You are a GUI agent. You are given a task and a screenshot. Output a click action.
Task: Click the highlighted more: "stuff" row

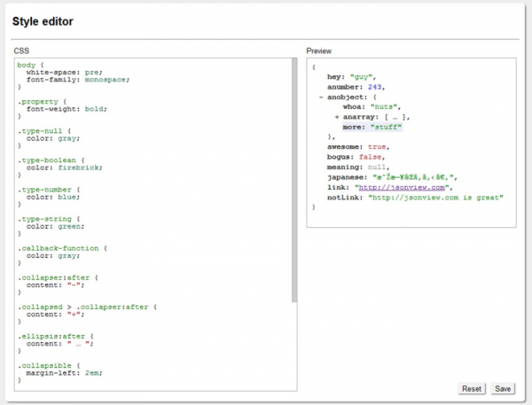click(372, 128)
